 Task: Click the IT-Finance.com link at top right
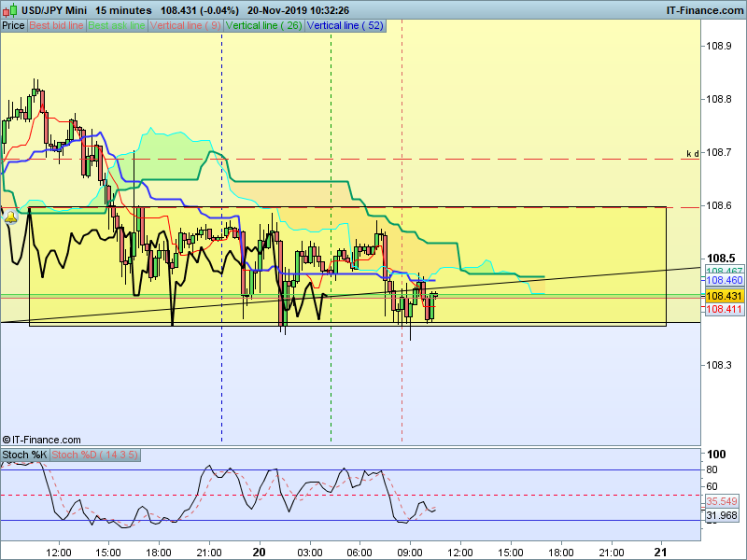(x=705, y=10)
